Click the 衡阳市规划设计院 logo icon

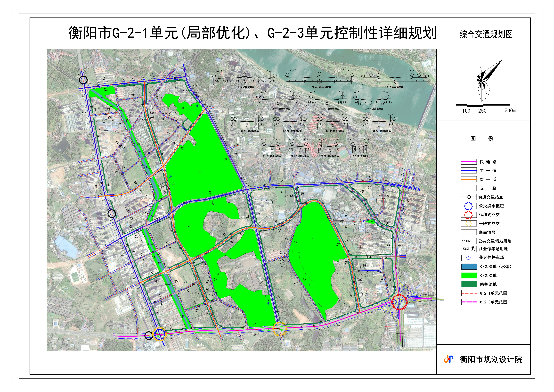click(x=449, y=359)
